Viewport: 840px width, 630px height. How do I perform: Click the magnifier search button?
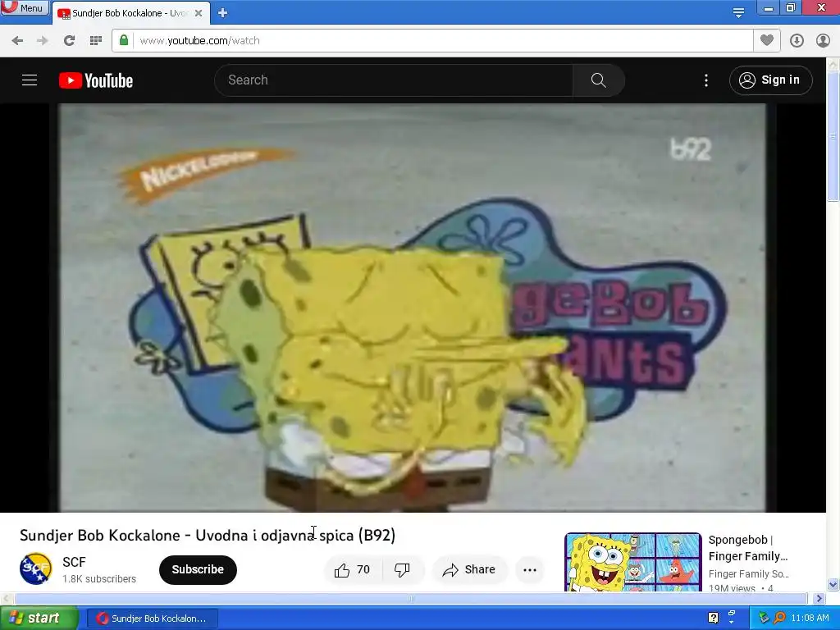pos(598,80)
